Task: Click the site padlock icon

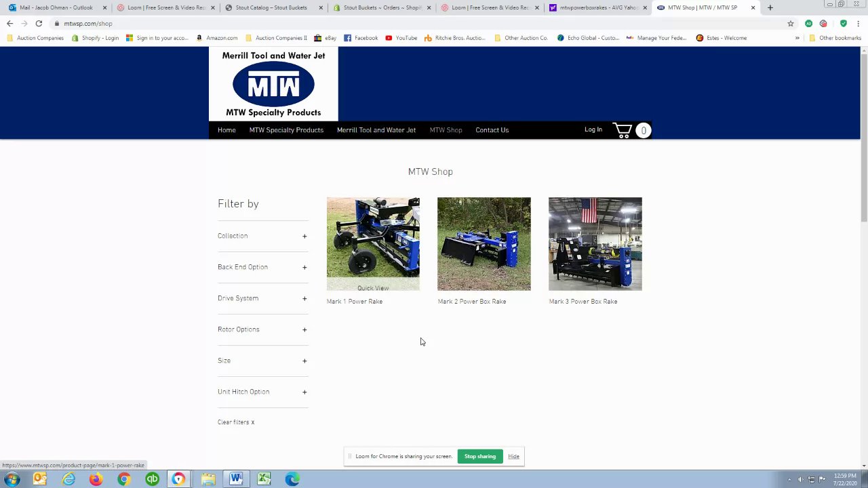Action: coord(57,24)
